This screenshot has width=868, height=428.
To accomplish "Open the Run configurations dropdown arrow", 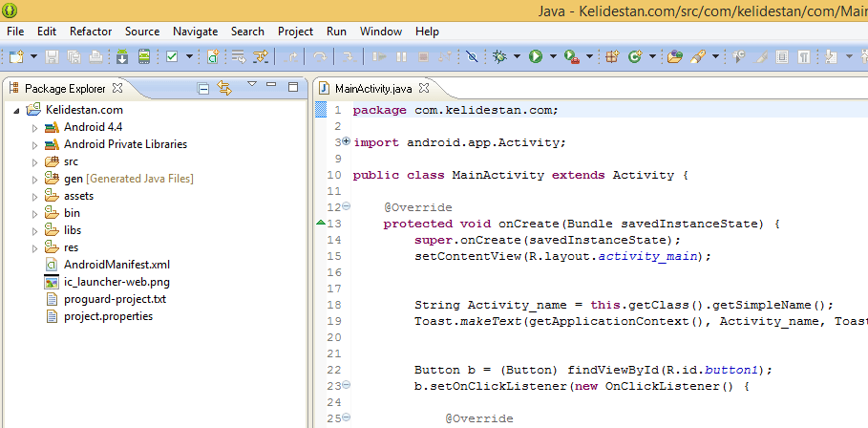I will coord(553,56).
